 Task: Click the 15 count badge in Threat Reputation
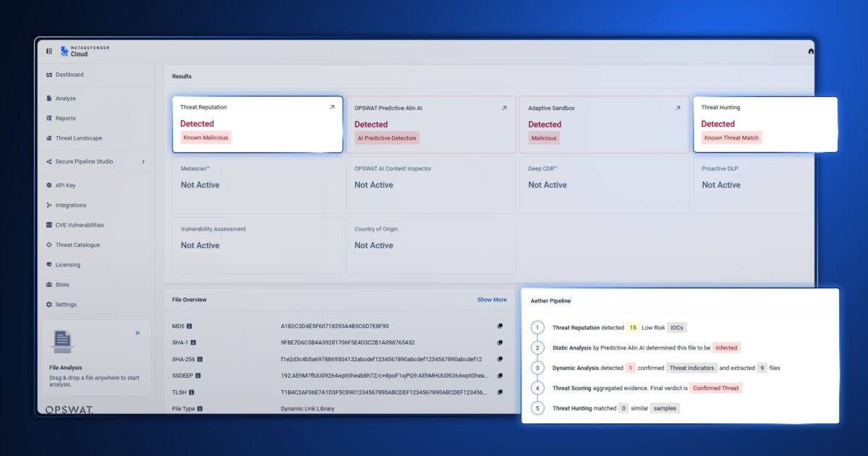(632, 328)
